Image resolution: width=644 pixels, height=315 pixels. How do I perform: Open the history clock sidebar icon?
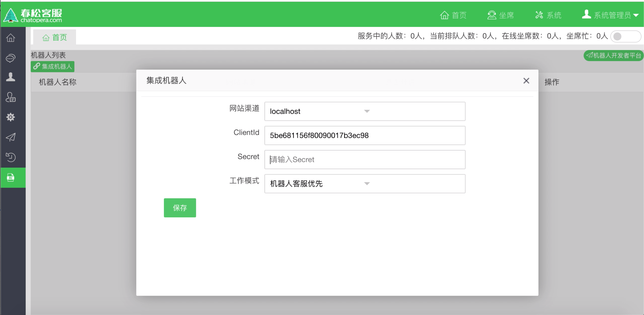11,157
